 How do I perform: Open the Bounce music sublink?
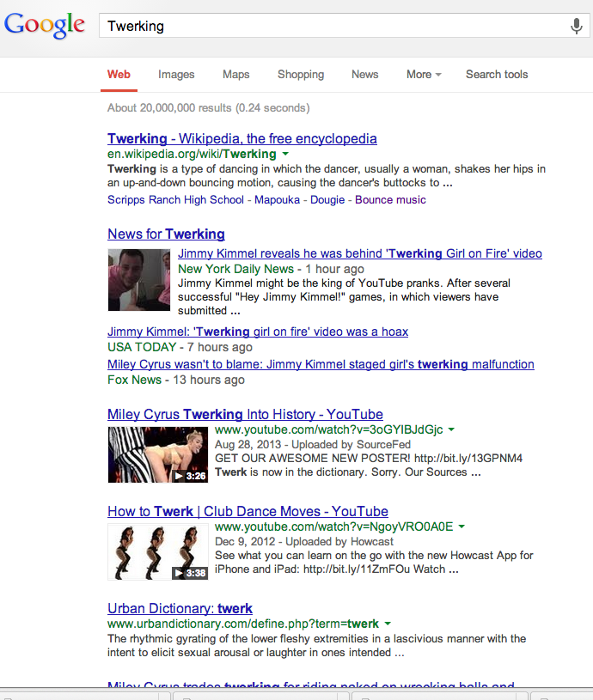[x=390, y=200]
